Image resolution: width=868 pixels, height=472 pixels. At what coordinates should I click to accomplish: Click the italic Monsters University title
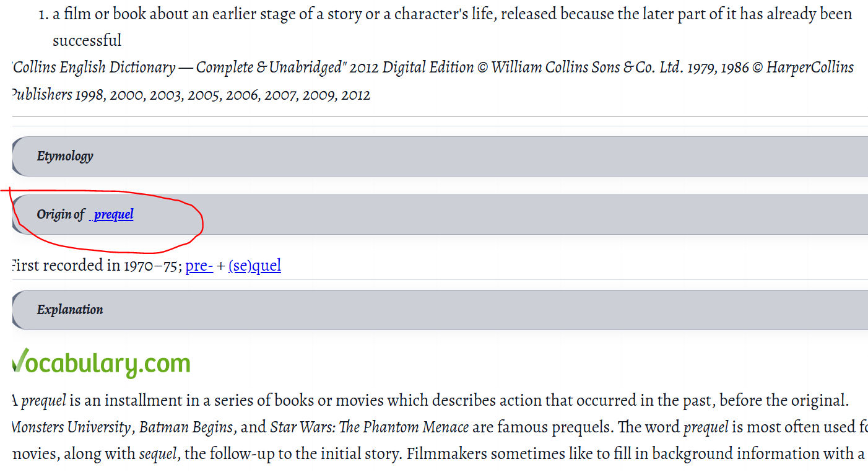71,427
